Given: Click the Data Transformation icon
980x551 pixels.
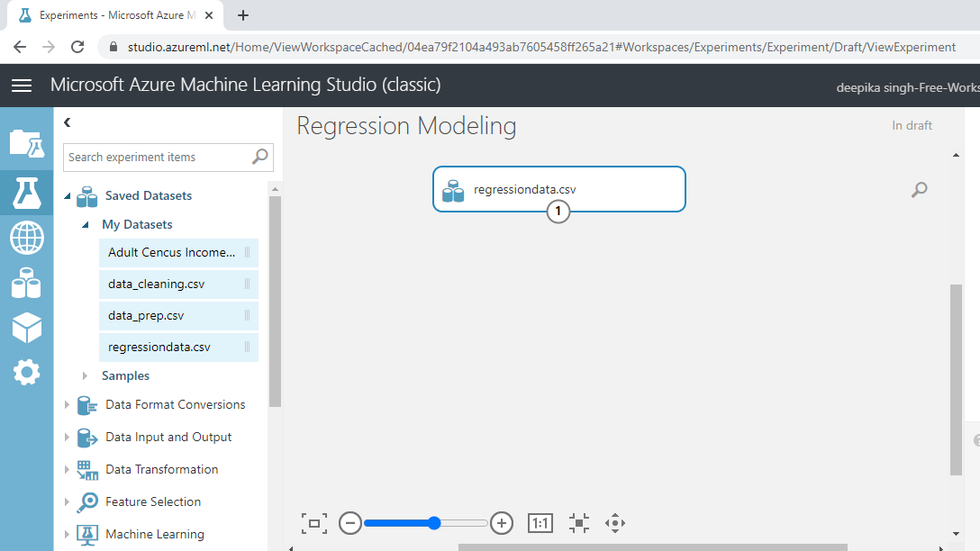Looking at the screenshot, I should 86,470.
